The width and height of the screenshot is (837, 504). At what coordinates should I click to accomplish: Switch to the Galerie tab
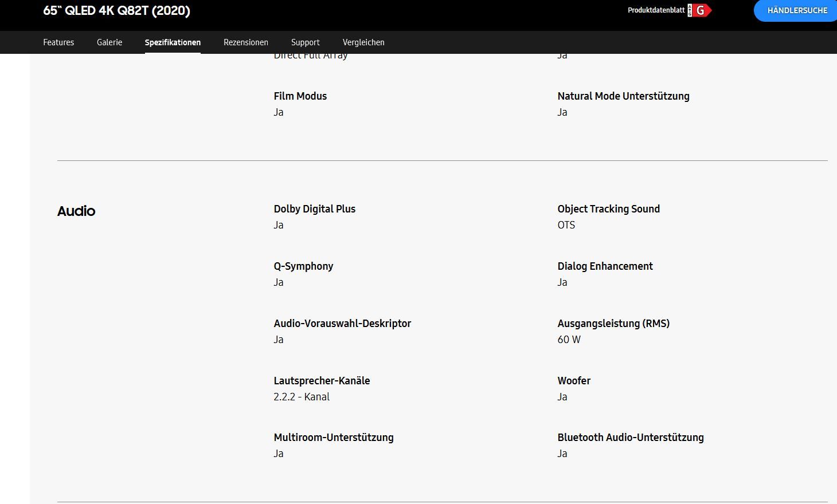pyautogui.click(x=109, y=42)
